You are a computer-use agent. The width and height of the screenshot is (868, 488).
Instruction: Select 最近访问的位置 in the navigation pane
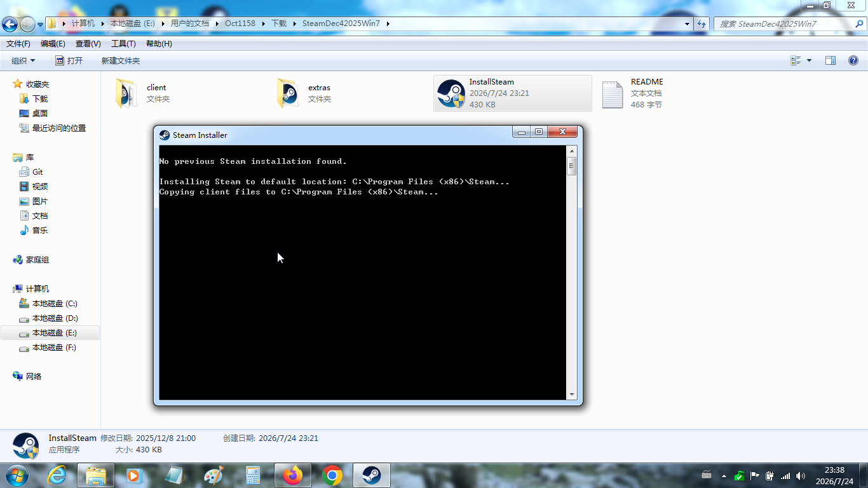(x=58, y=128)
